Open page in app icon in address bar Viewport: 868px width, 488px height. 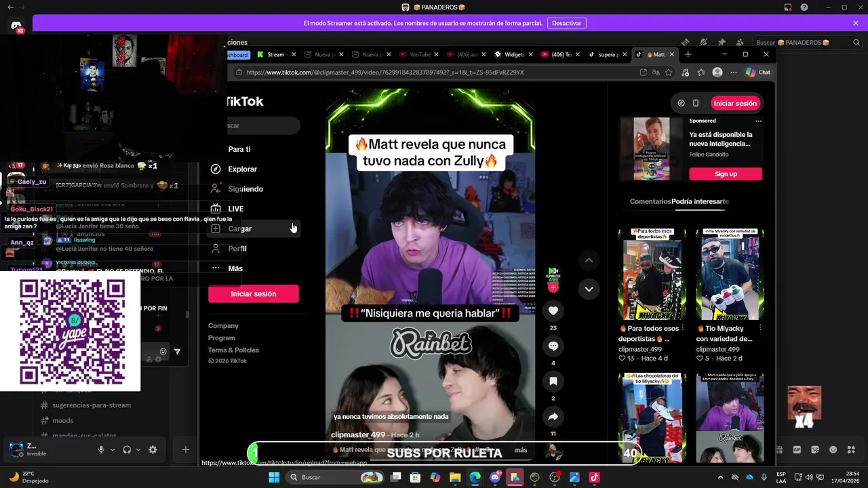point(643,73)
